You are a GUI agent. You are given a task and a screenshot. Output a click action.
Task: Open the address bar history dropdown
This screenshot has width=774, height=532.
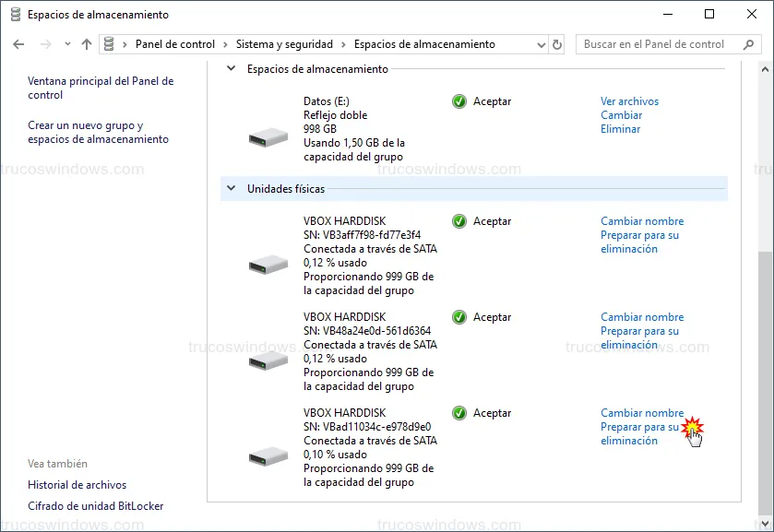click(541, 44)
